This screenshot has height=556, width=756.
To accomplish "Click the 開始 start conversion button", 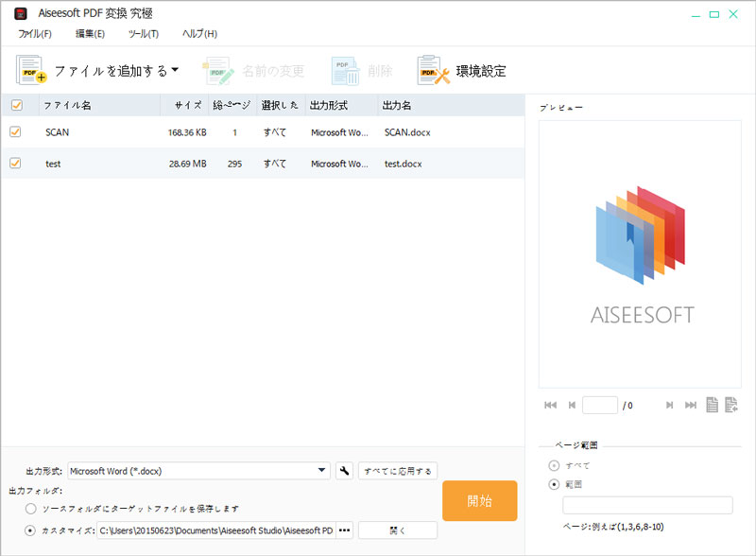I will 479,501.
